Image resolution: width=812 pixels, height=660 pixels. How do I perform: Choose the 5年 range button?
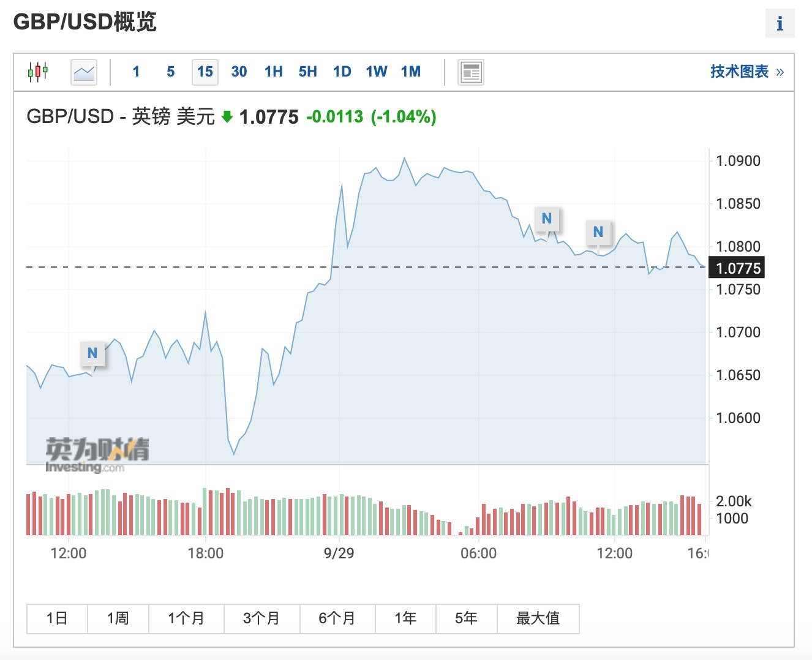(x=466, y=618)
